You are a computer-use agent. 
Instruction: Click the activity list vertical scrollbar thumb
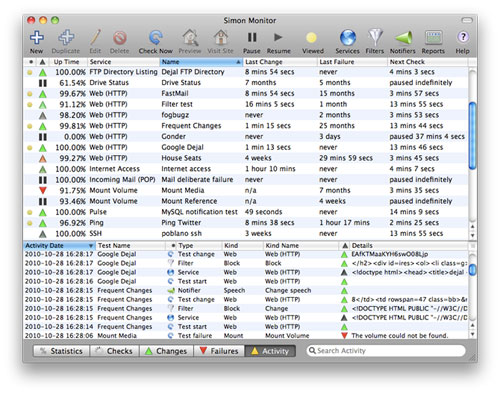coord(472,270)
